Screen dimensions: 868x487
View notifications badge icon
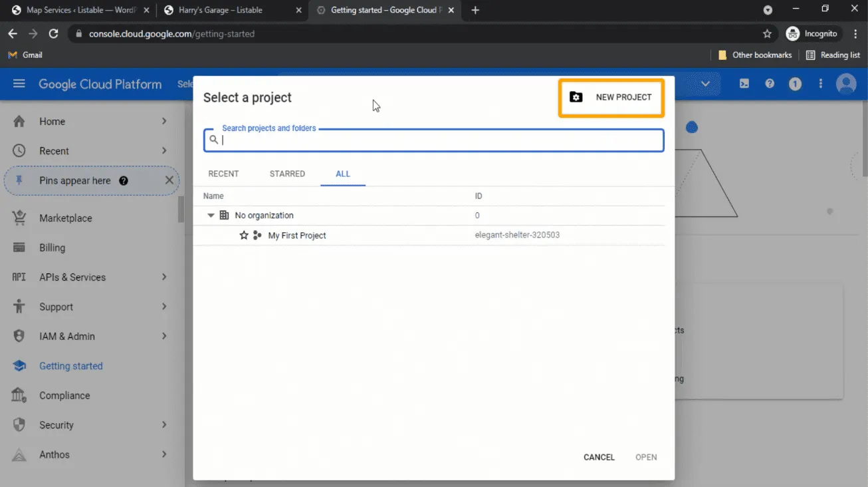(x=795, y=84)
